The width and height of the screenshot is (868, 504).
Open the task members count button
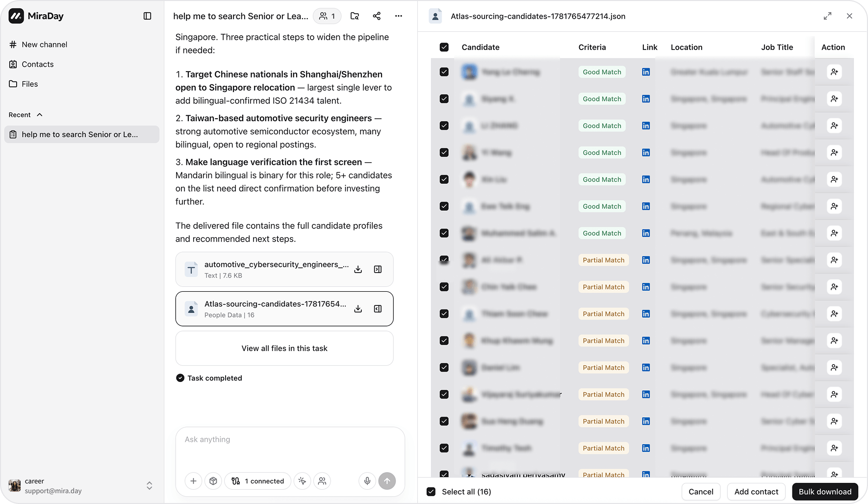tap(327, 16)
